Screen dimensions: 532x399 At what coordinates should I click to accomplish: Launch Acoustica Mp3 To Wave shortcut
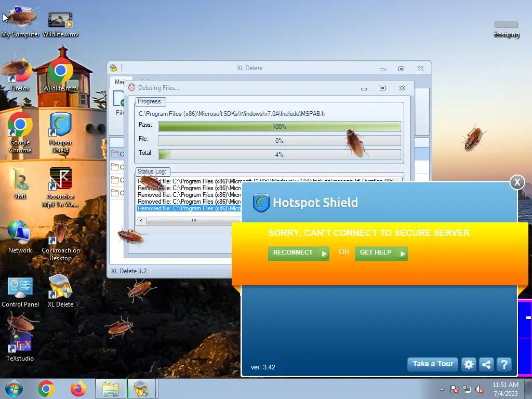tap(60, 187)
